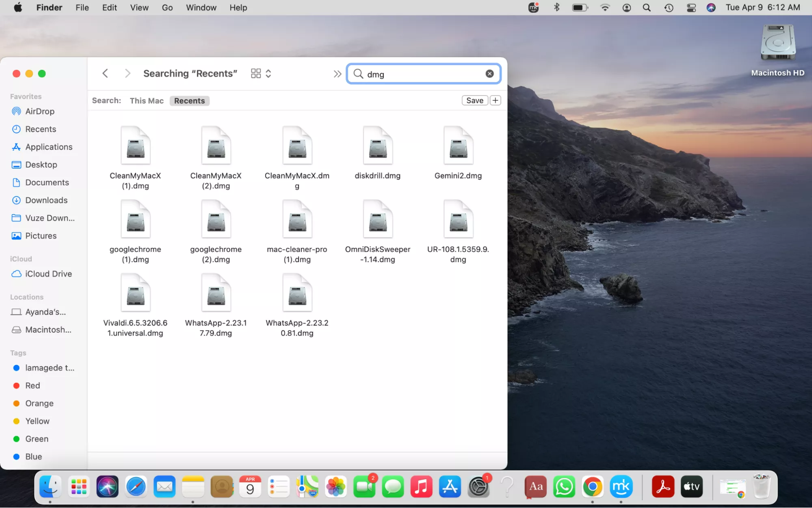
Task: Open Time Machine menu bar icon
Action: point(669,7)
